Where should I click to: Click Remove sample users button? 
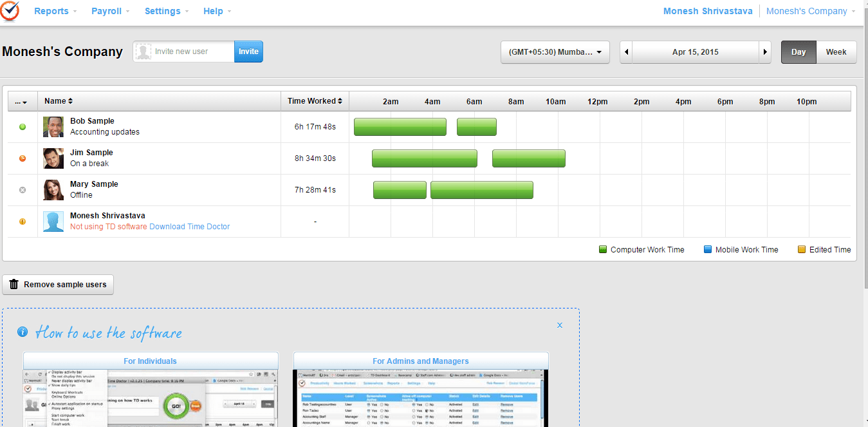[x=58, y=285]
